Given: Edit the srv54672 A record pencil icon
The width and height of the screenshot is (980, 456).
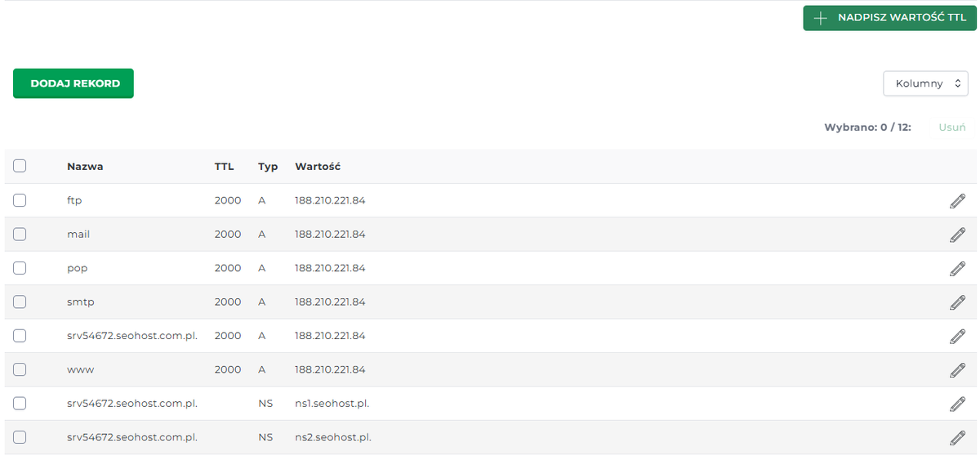Looking at the screenshot, I should point(957,336).
